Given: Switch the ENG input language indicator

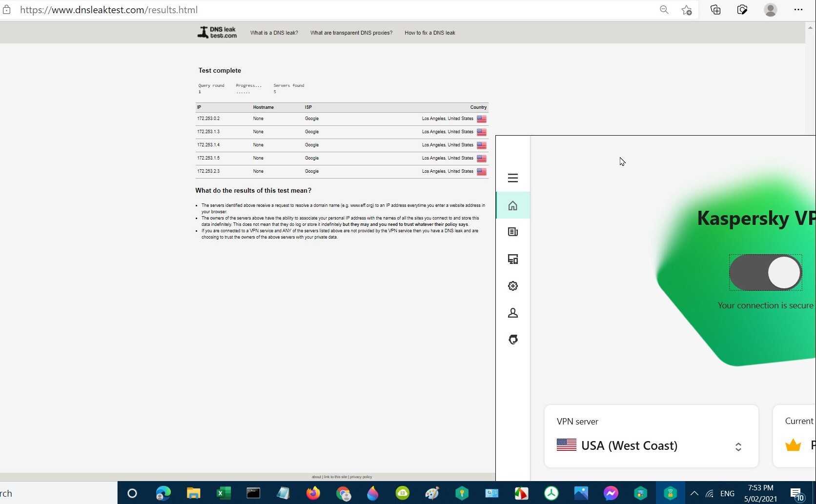Looking at the screenshot, I should coord(727,494).
